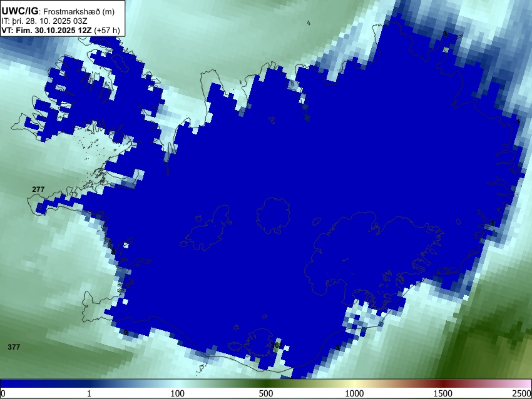This screenshot has width=532, height=399.
Task: Click the 2500 label on the color scale
Action: 522,393
